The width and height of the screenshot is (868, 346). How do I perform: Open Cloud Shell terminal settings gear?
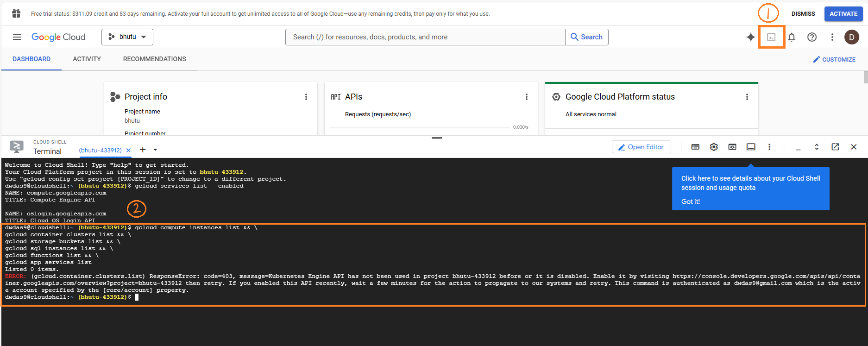click(714, 147)
